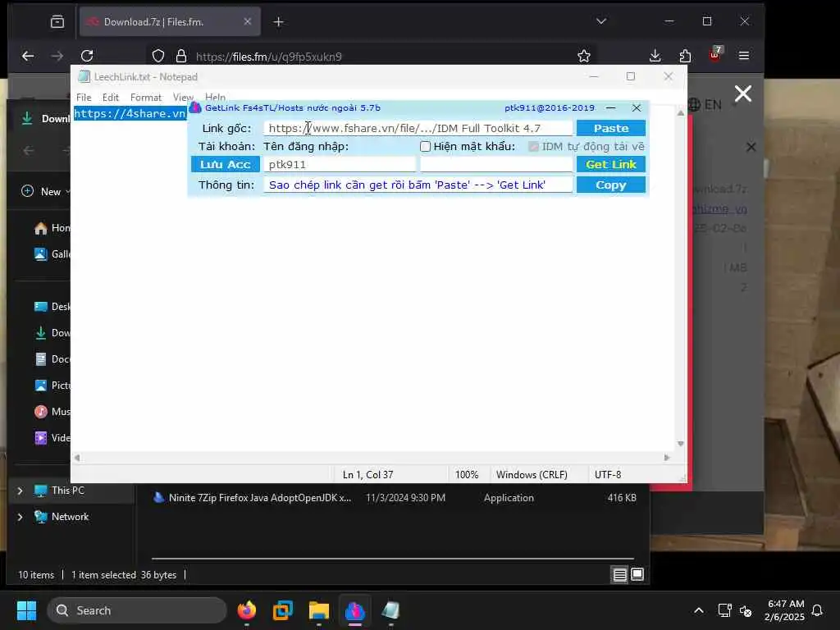Image resolution: width=840 pixels, height=630 pixels.
Task: Click Notepad vertical scrollbar up arrow
Action: coord(680,113)
